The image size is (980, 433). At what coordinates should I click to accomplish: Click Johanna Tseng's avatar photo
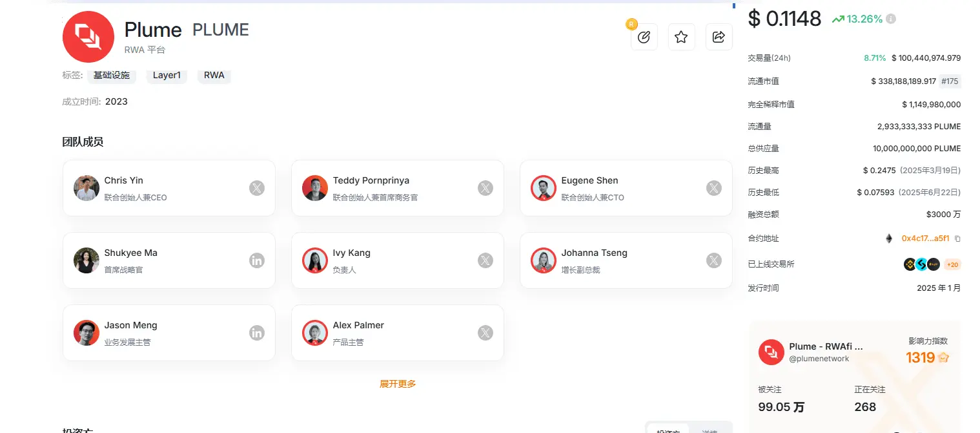coord(544,260)
